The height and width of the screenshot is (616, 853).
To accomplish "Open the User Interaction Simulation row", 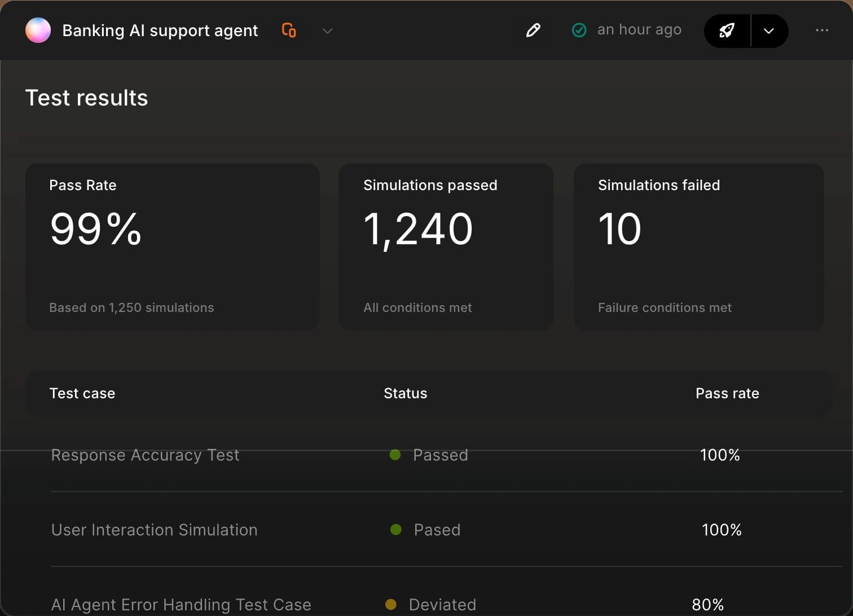I will (x=447, y=530).
